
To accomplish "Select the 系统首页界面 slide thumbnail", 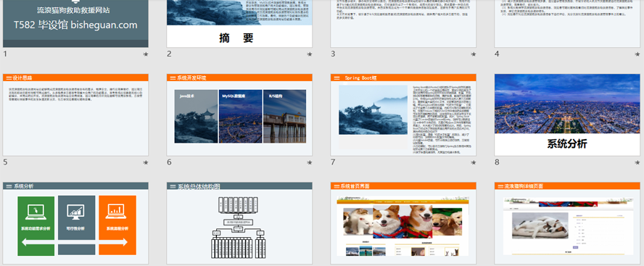I will [x=403, y=223].
